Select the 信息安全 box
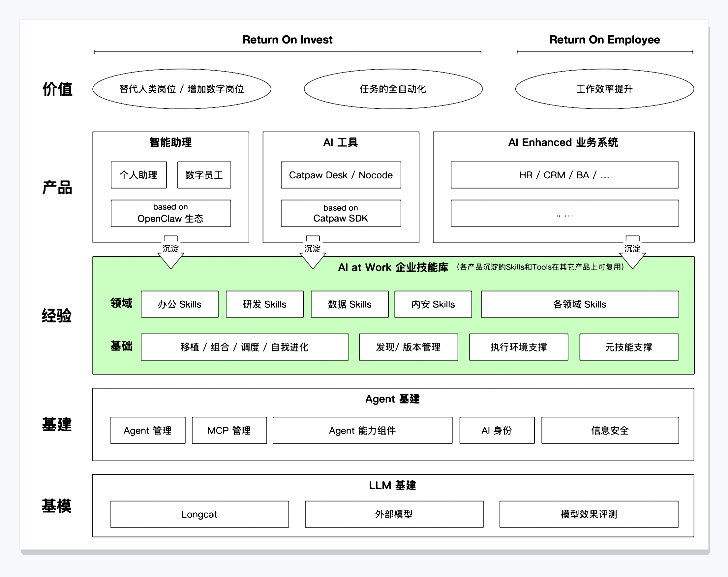The height and width of the screenshot is (577, 728). point(610,431)
